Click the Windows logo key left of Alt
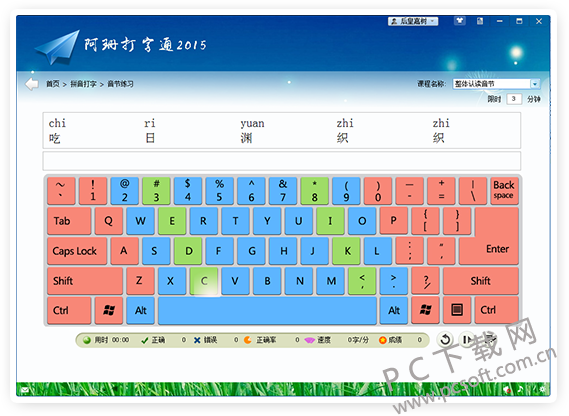Screen dimensions: 569x416 point(109,310)
